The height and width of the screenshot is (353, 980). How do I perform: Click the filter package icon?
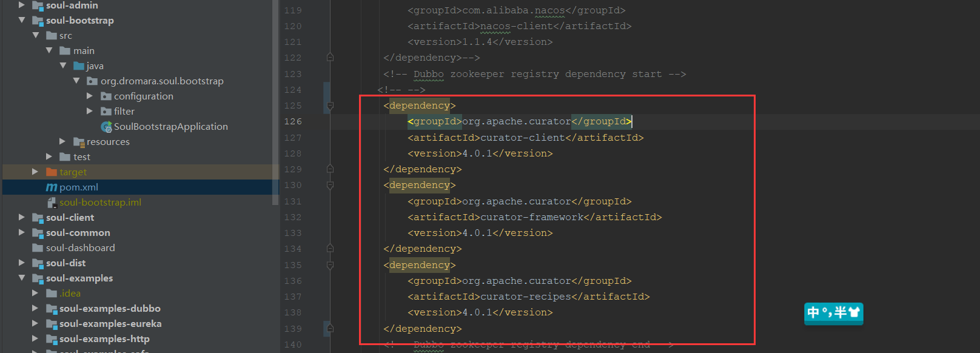106,111
